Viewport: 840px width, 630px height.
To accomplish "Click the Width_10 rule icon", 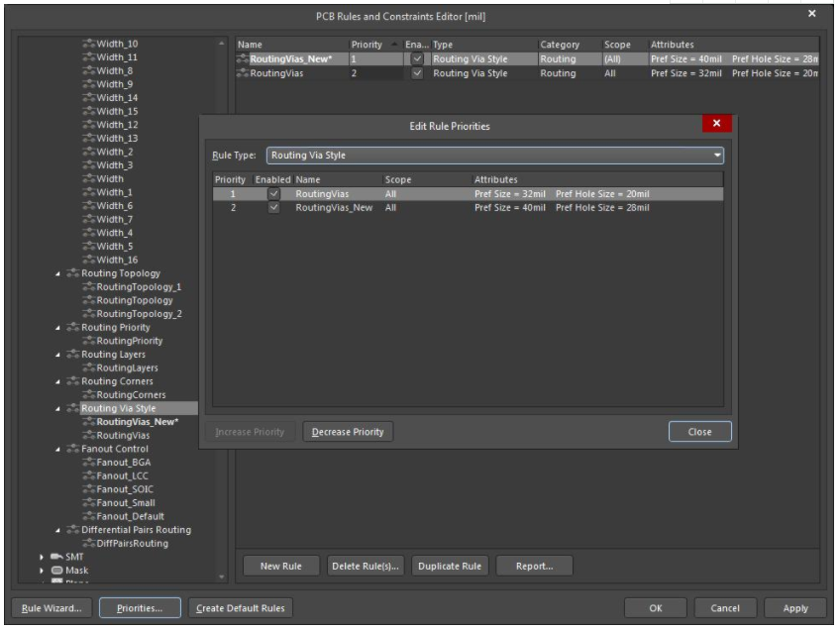I will pos(88,45).
